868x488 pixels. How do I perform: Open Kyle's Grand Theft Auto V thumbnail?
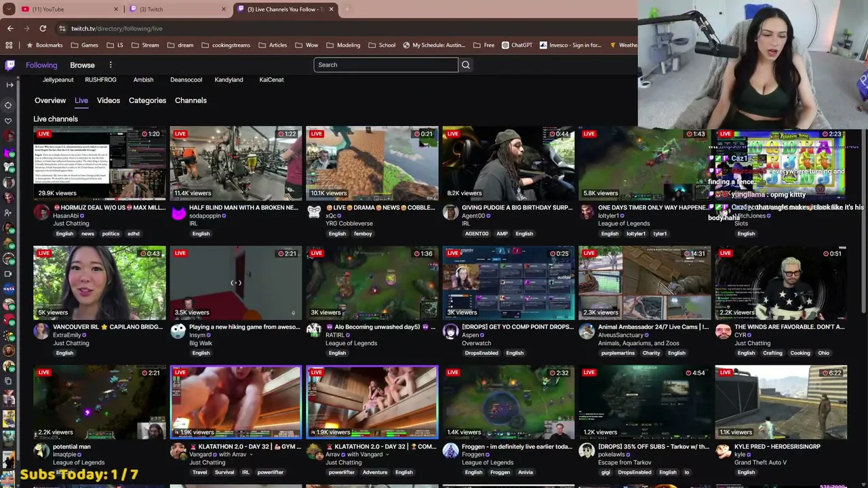tap(781, 403)
